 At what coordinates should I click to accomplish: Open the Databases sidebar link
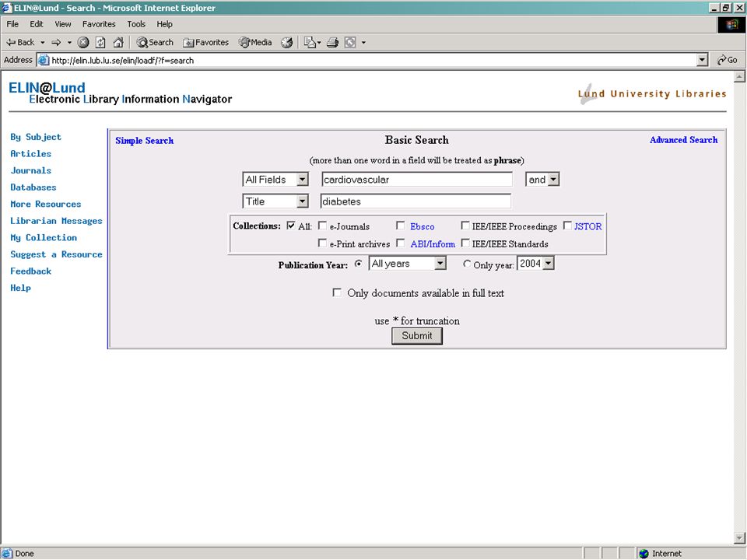click(x=33, y=187)
